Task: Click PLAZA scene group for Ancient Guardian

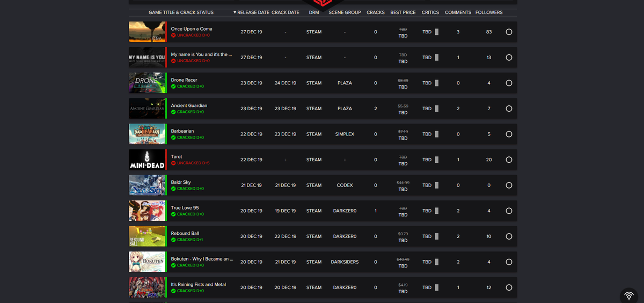Action: (345, 109)
